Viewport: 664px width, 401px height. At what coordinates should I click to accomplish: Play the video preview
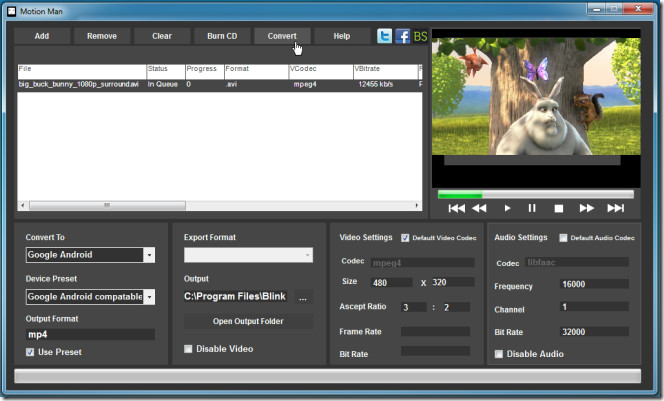coord(507,208)
